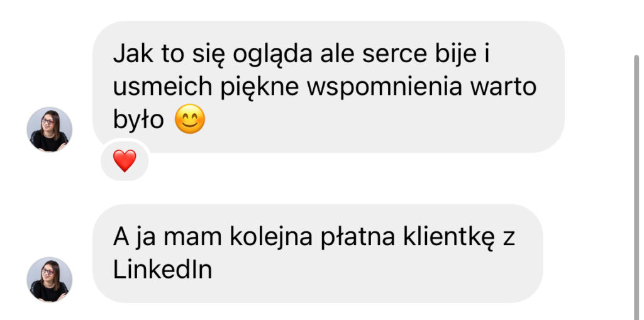Click the word "piękne" in the first message

pos(260,88)
